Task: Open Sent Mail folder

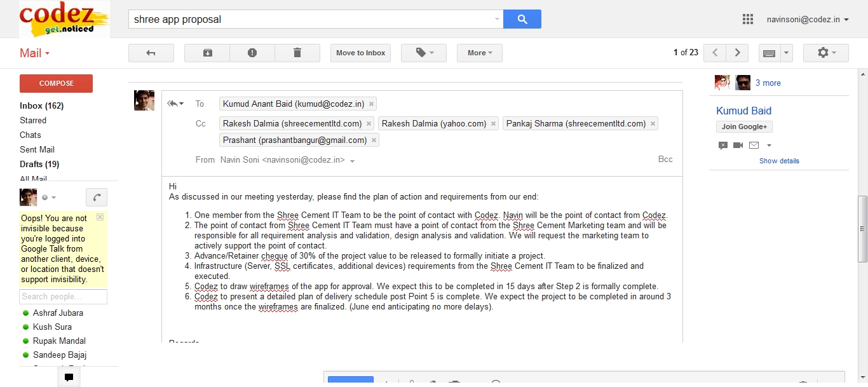Action: tap(37, 149)
